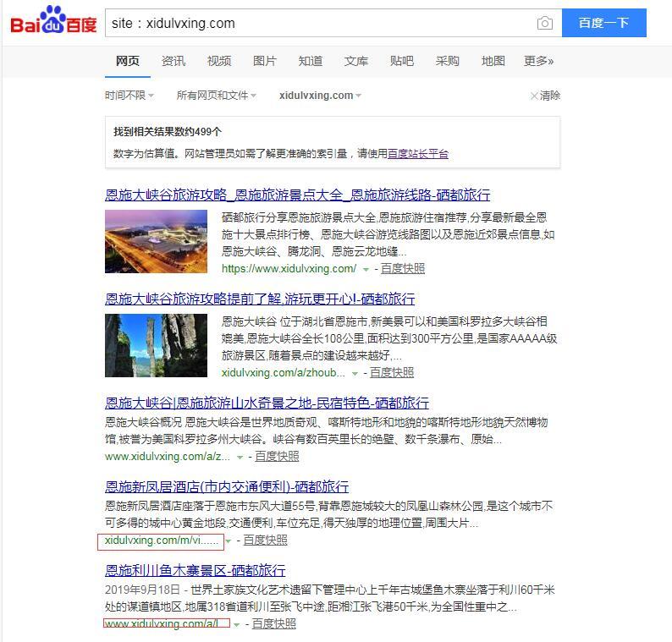Expand the 更多» menu
This screenshot has height=642, width=672.
click(539, 61)
